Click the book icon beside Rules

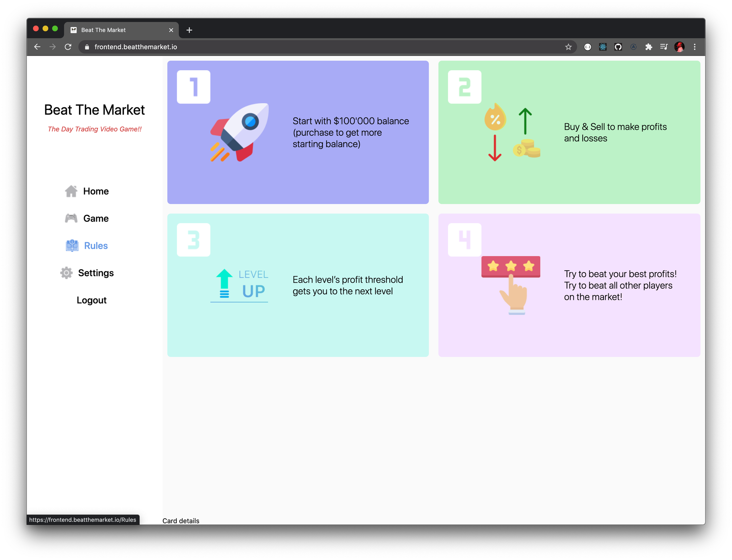click(72, 245)
